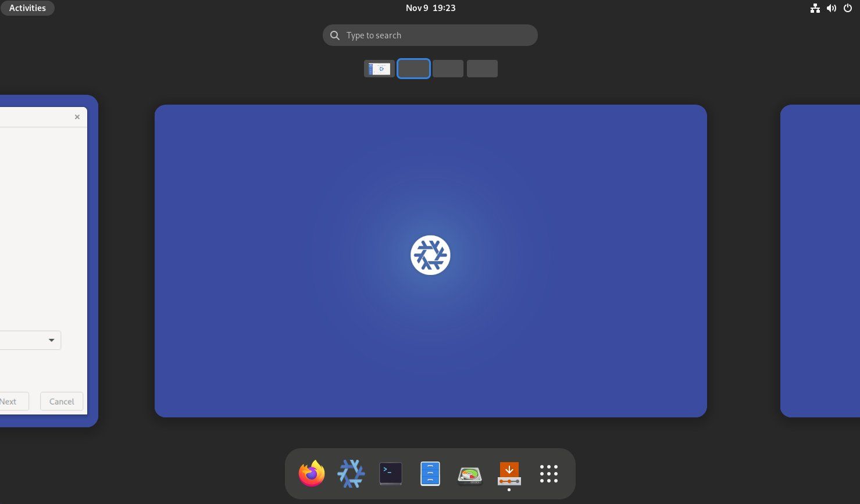Click Next in the setup dialog
The width and height of the screenshot is (860, 504).
pos(8,401)
